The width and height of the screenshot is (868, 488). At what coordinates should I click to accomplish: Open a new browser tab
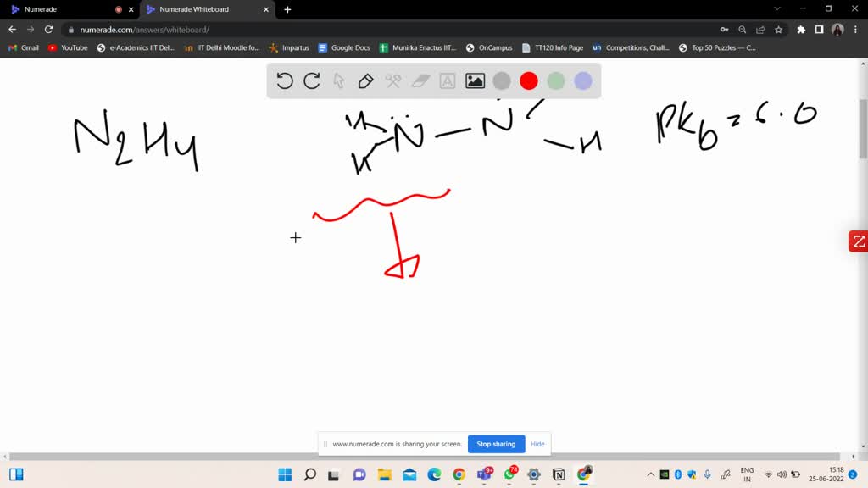[287, 9]
